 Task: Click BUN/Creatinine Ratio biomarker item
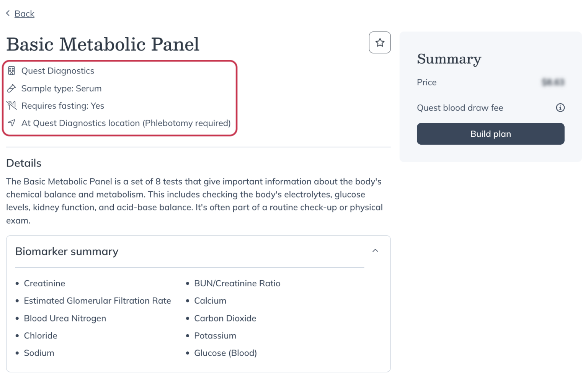point(237,283)
